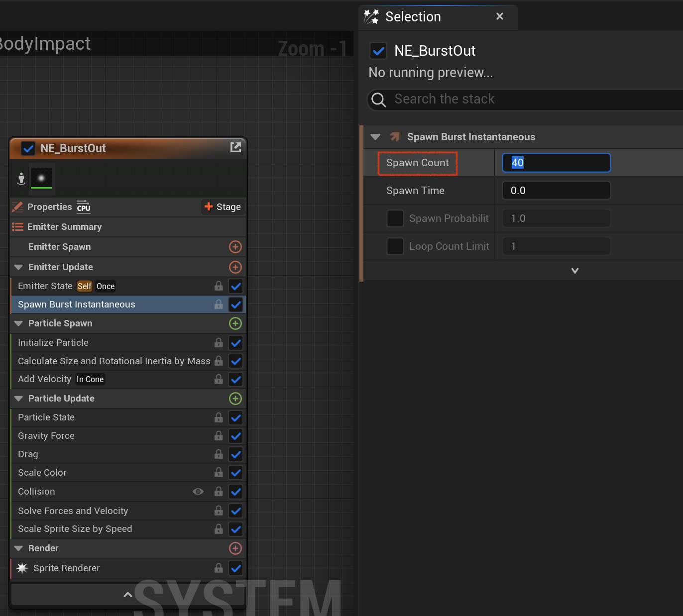Image resolution: width=683 pixels, height=616 pixels.
Task: Open NE_BurstOut emitter in separate editor icon
Action: (x=235, y=147)
